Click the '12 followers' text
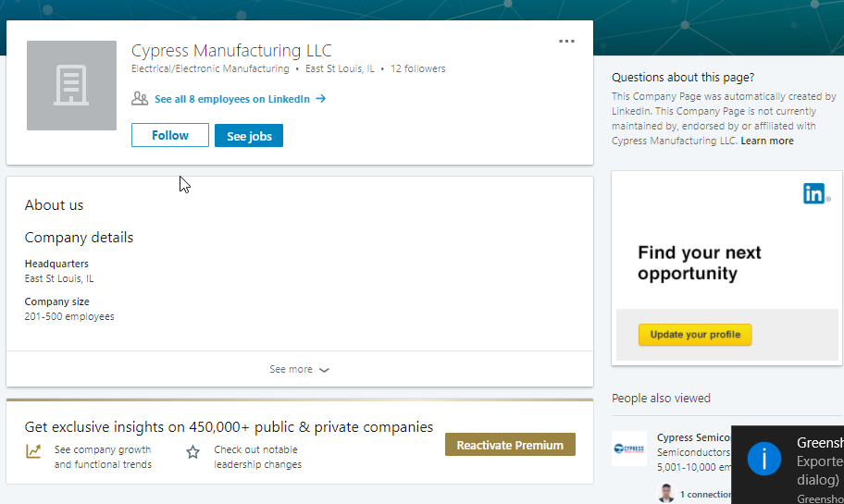This screenshot has height=504, width=844. click(418, 68)
